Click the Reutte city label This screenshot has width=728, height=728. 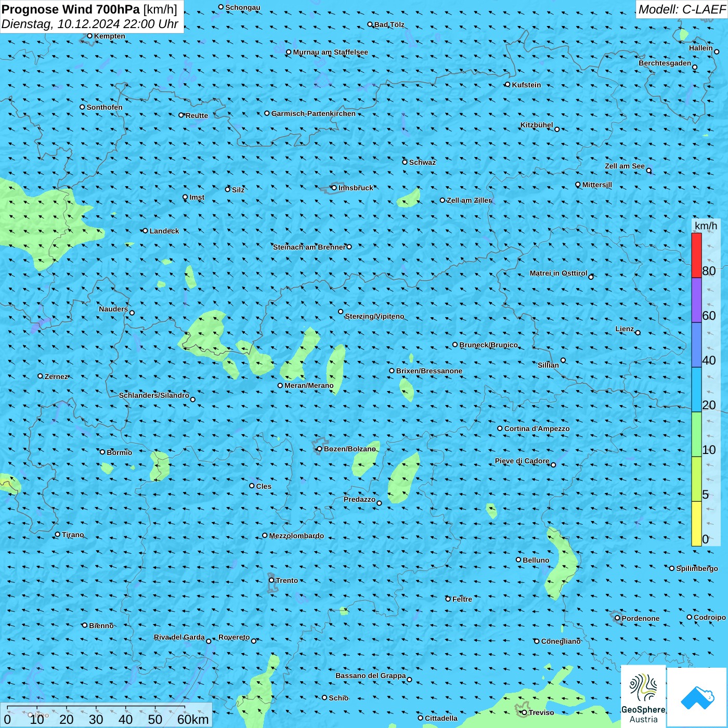tap(197, 115)
